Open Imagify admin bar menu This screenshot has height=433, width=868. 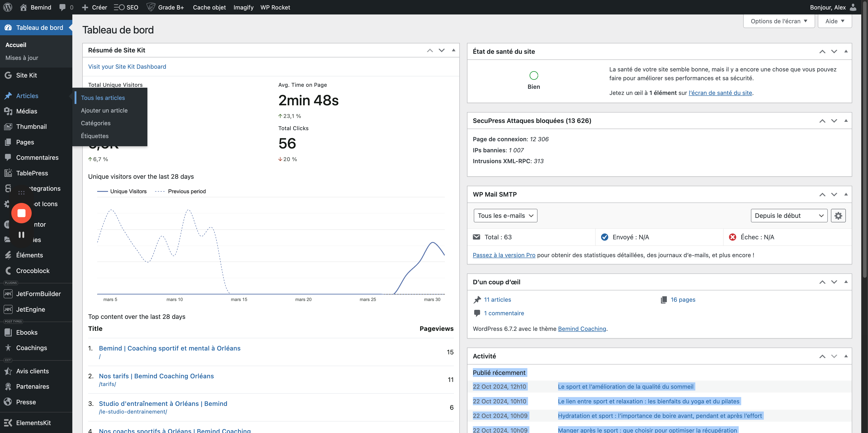tap(243, 7)
